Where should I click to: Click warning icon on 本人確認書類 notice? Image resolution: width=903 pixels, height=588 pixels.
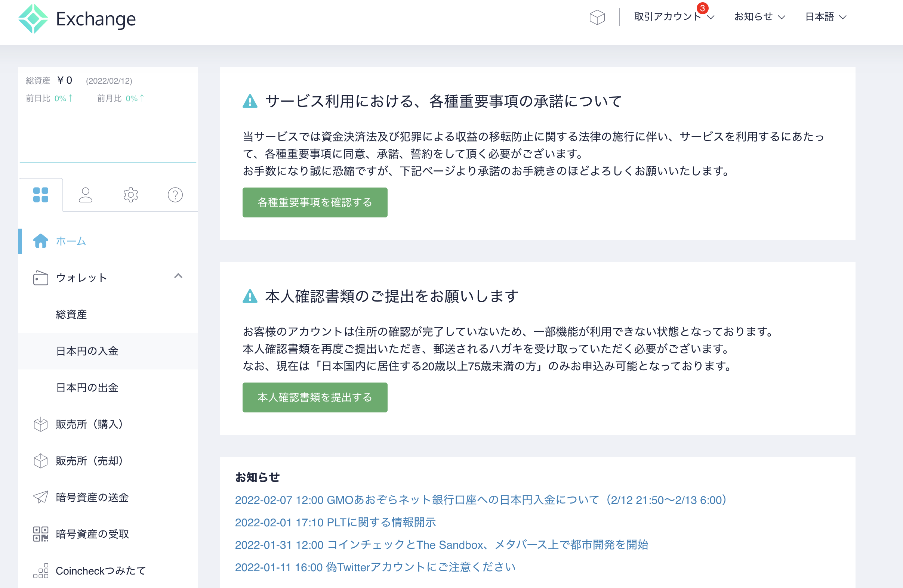pos(250,296)
